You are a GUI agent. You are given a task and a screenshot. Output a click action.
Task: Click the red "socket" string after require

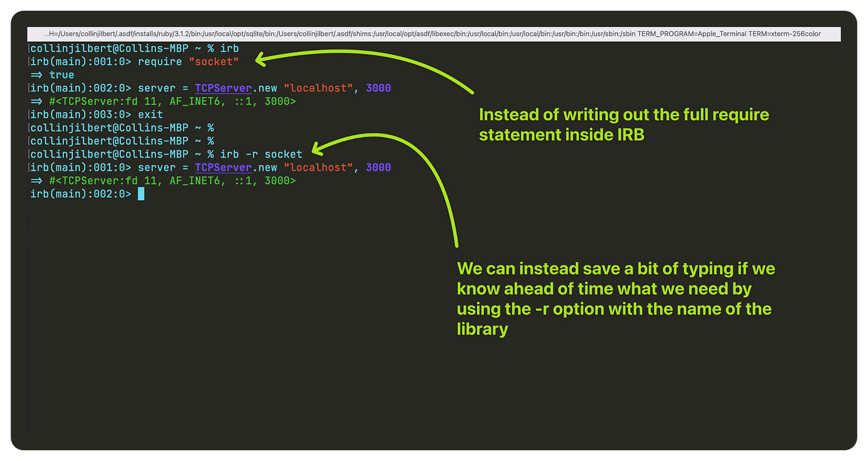click(x=213, y=61)
